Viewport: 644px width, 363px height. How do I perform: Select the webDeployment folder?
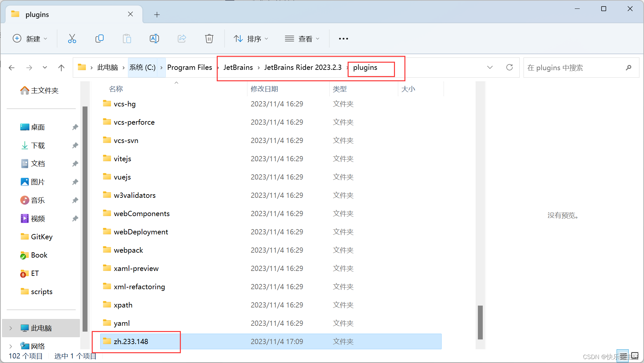tap(141, 232)
